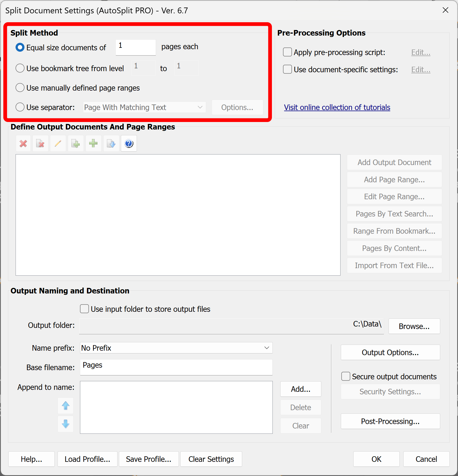
Task: Click the red X delete all icon
Action: 23,143
